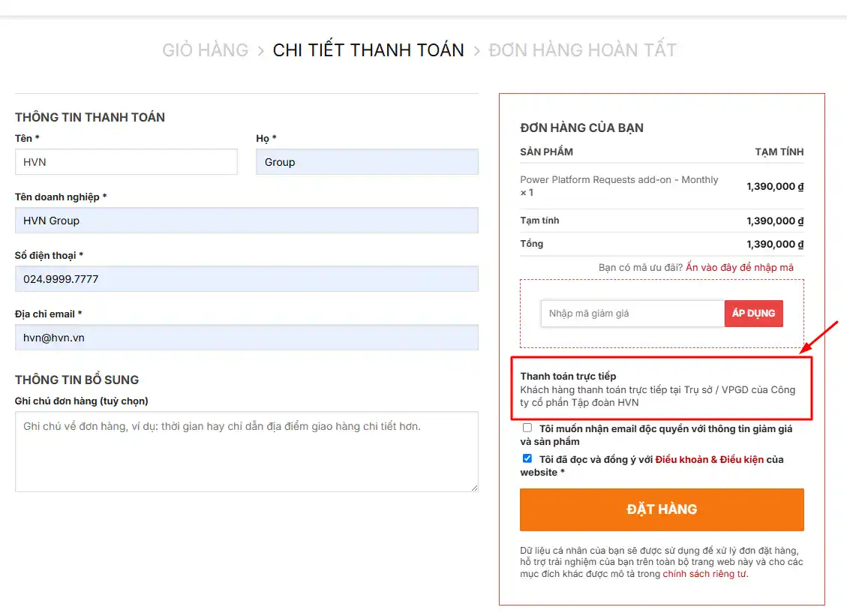Screen dimensions: 847x616
Task: Open the 'Ấn vào đây để nhập mã' link
Action: point(739,267)
